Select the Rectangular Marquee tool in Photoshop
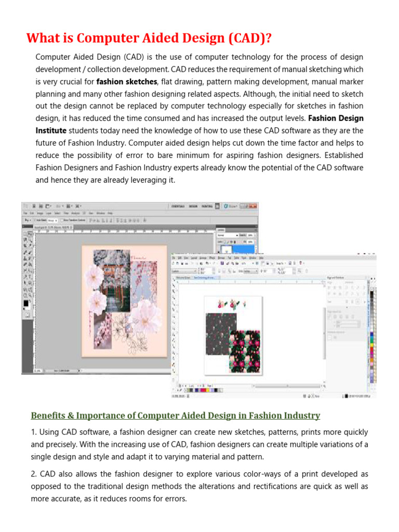The height and width of the screenshot is (532, 399). (x=25, y=234)
